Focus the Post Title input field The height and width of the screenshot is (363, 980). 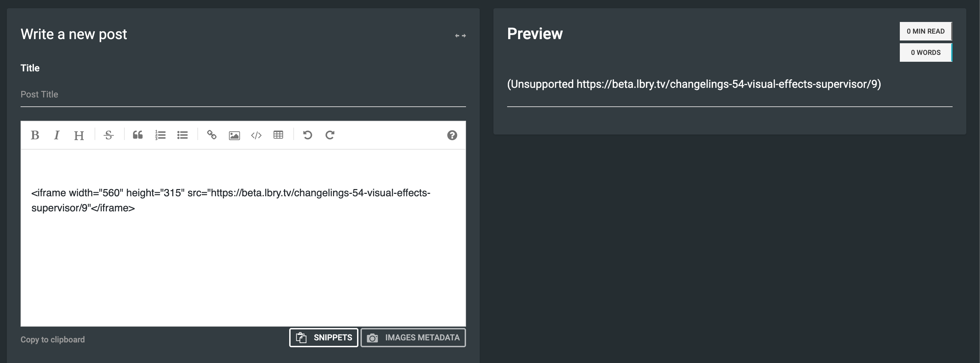tap(243, 94)
